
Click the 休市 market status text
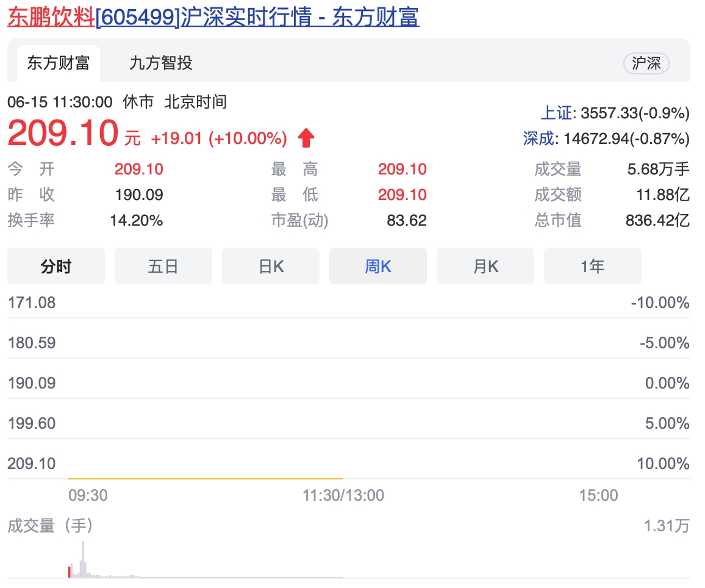[138, 102]
